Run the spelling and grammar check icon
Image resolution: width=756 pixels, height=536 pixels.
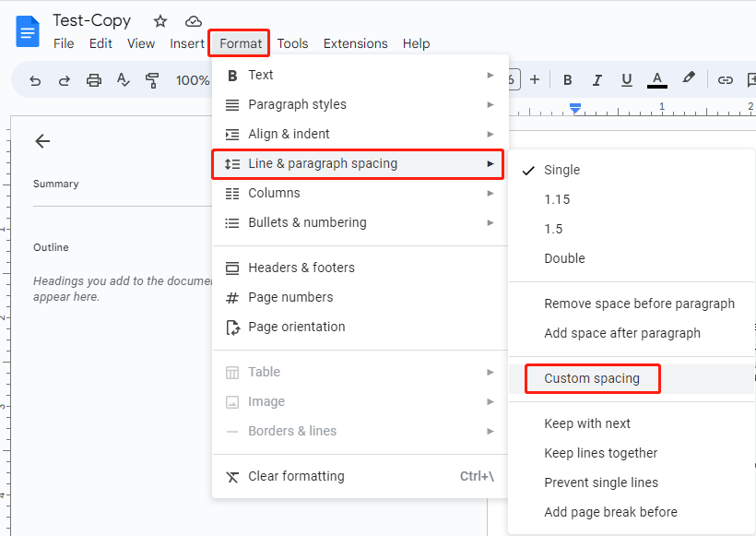124,80
